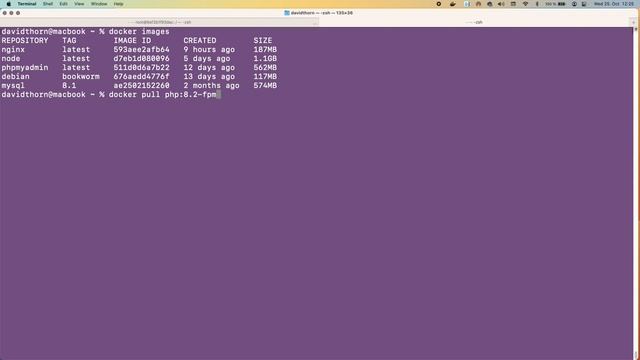
Task: Click image ID 676aedd4776f
Action: point(141,76)
